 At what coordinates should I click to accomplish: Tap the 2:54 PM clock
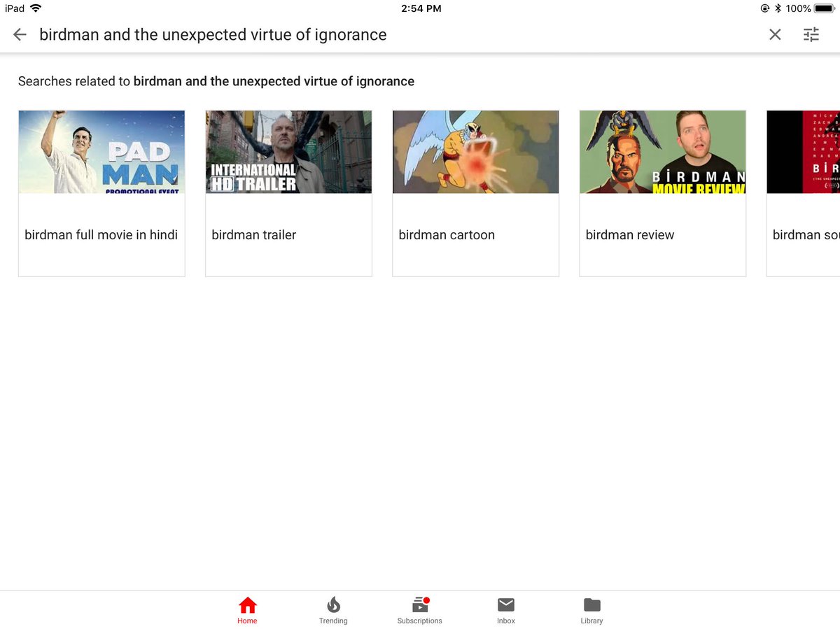(421, 8)
